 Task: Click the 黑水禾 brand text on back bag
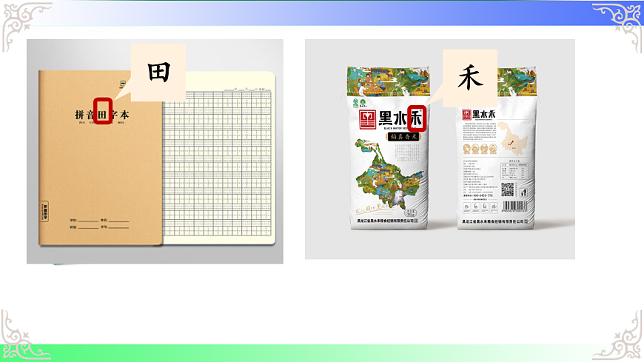[484, 114]
